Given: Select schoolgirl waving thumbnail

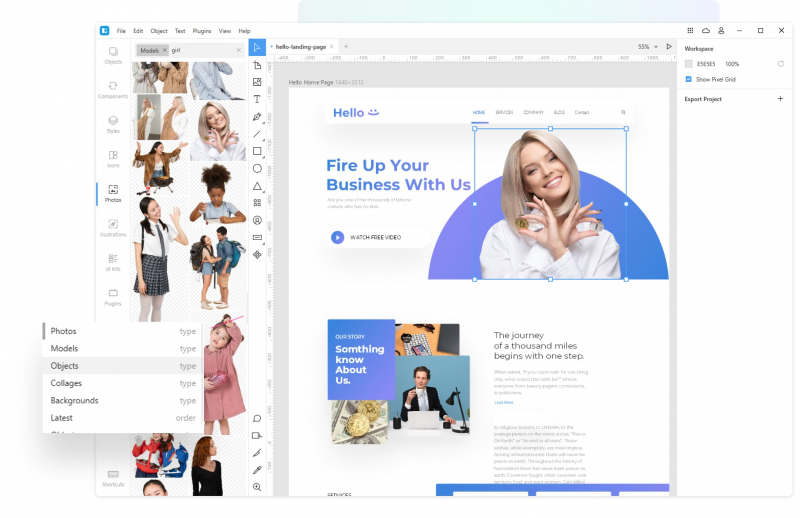Looking at the screenshot, I should [159, 259].
